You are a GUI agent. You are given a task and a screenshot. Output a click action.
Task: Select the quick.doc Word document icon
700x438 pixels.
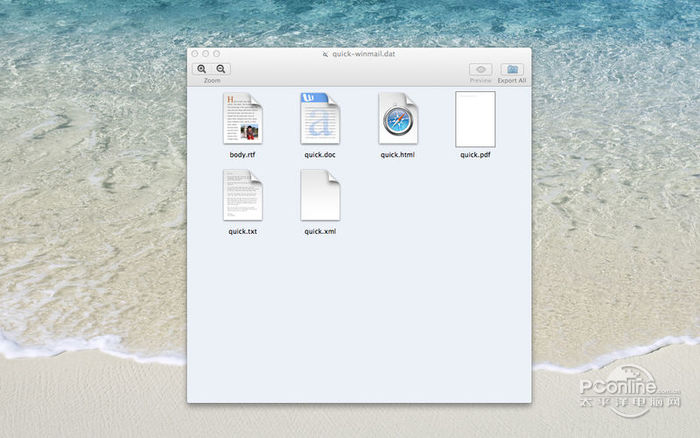[x=320, y=119]
